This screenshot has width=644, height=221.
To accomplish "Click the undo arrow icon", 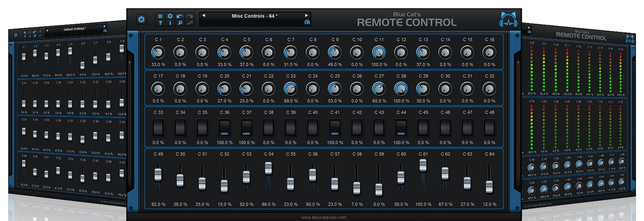I will (180, 16).
